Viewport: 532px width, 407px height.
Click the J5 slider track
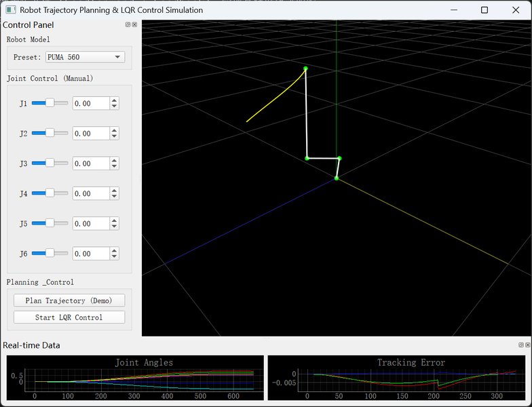(x=61, y=223)
